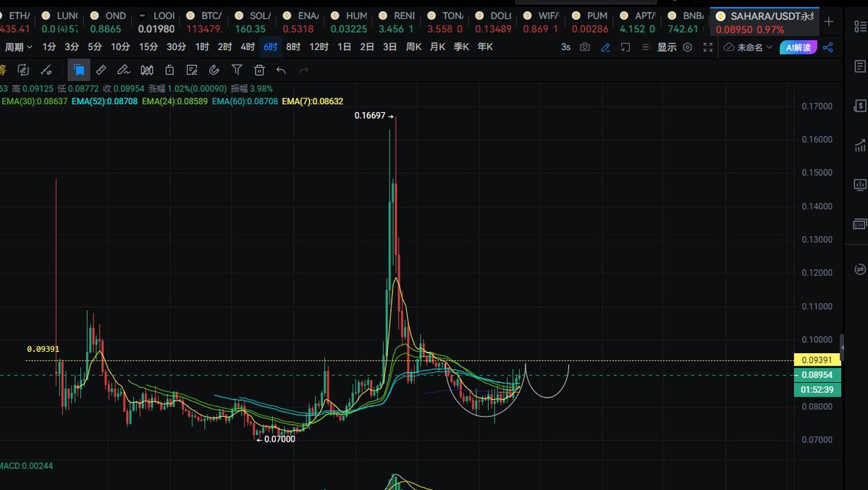The height and width of the screenshot is (490, 868).
Task: Click the lock drawings icon
Action: click(169, 69)
